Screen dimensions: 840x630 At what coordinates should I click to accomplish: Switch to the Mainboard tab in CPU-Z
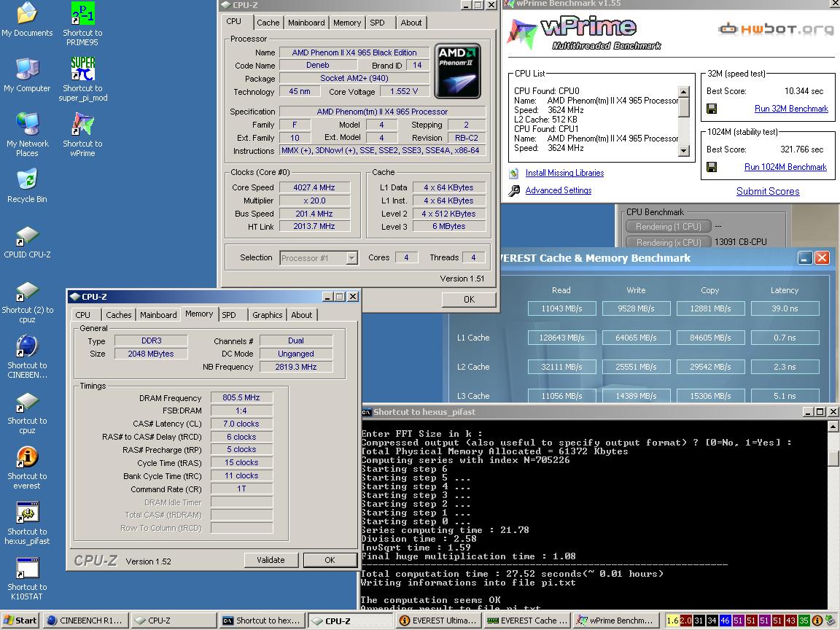click(x=306, y=23)
